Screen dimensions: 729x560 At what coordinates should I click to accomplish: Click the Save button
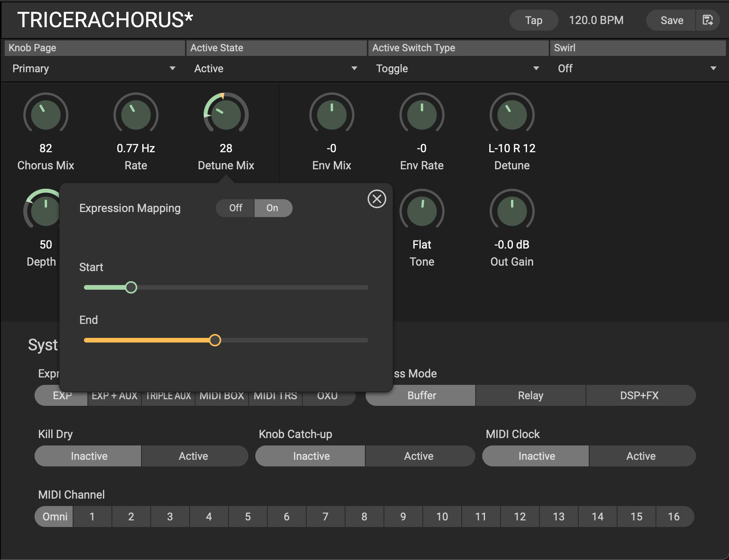pos(671,20)
